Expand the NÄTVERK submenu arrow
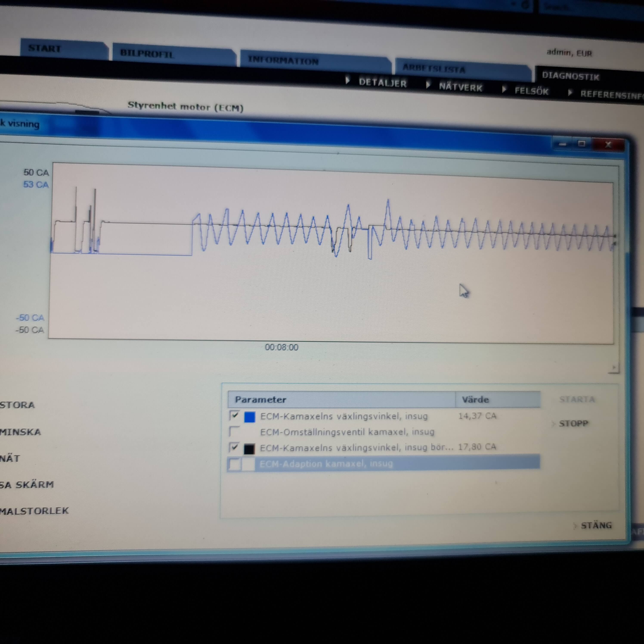644x644 pixels. [x=428, y=85]
